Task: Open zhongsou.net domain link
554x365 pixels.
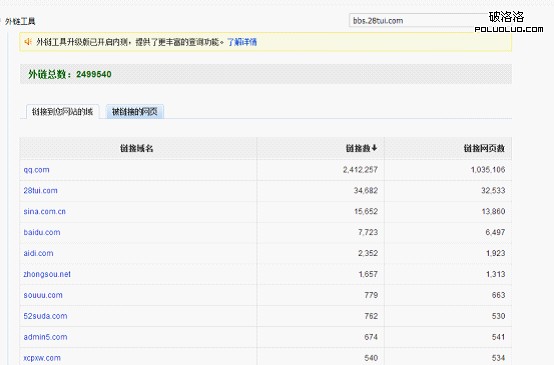Action: pos(47,274)
